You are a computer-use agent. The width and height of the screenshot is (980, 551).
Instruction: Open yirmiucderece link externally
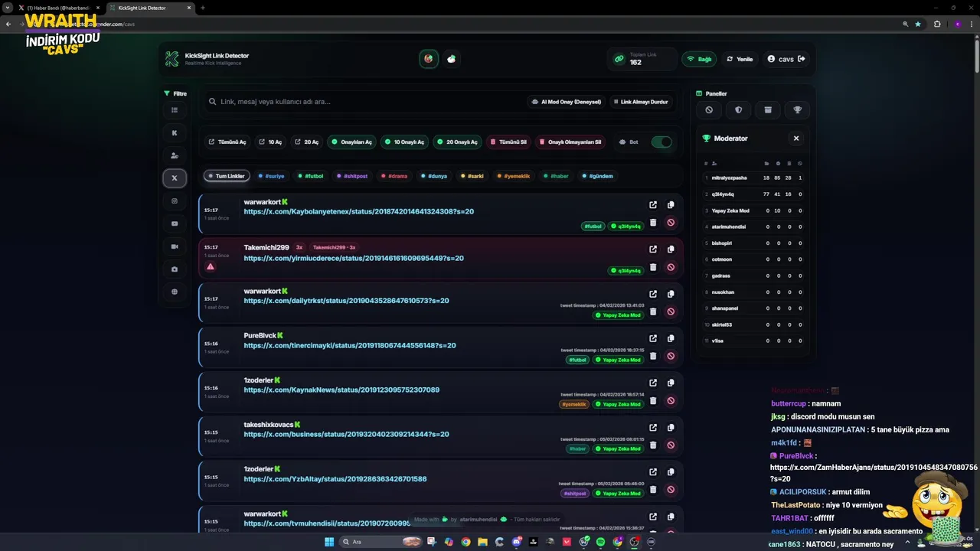[653, 249]
